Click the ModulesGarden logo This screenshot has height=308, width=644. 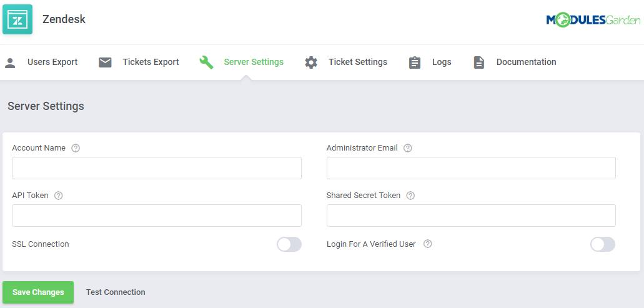point(593,20)
